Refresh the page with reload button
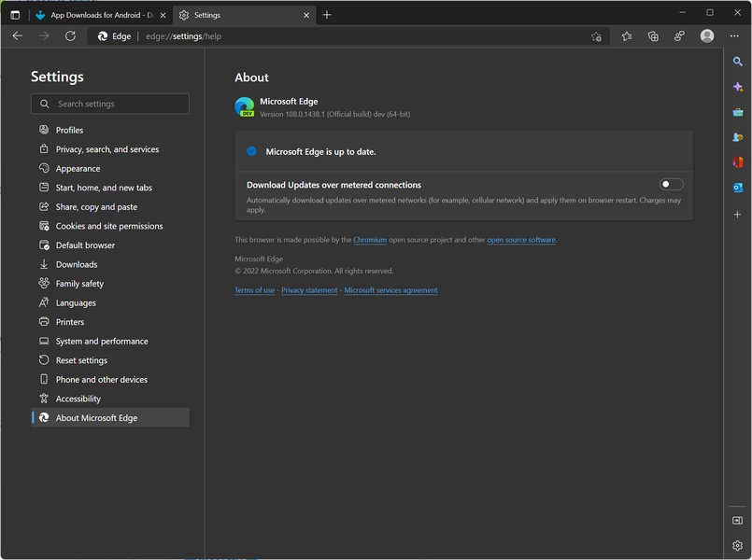Viewport: 752px width, 560px height. (x=70, y=36)
